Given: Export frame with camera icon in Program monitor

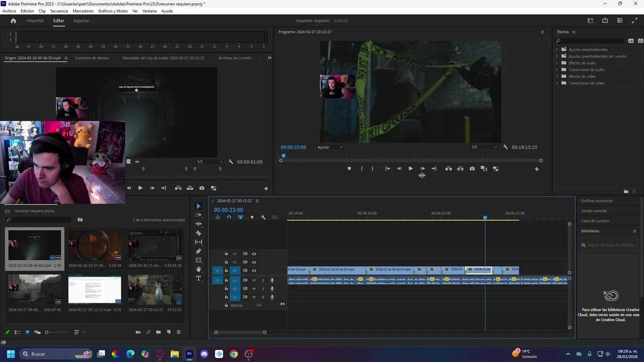Looking at the screenshot, I should (472, 169).
